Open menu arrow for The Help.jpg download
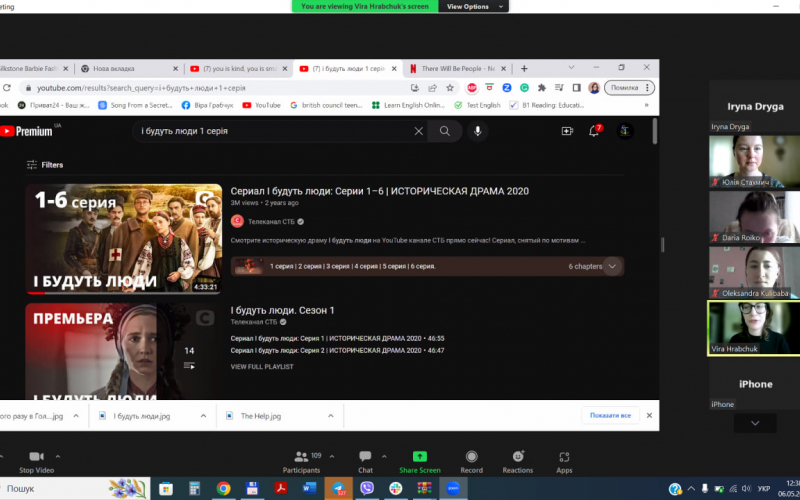The width and height of the screenshot is (800, 500). coord(331,416)
